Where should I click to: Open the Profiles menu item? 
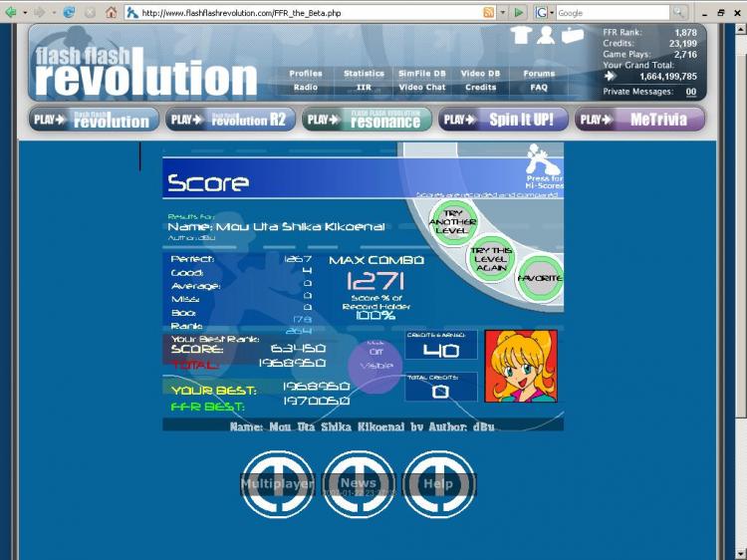306,74
